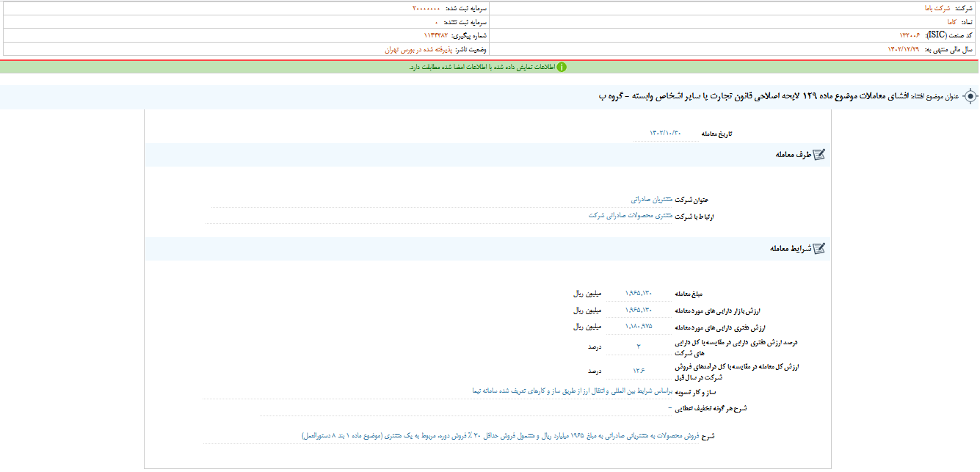Click the asset percentage field showing ۳
Image resolution: width=980 pixels, height=472 pixels.
point(639,346)
